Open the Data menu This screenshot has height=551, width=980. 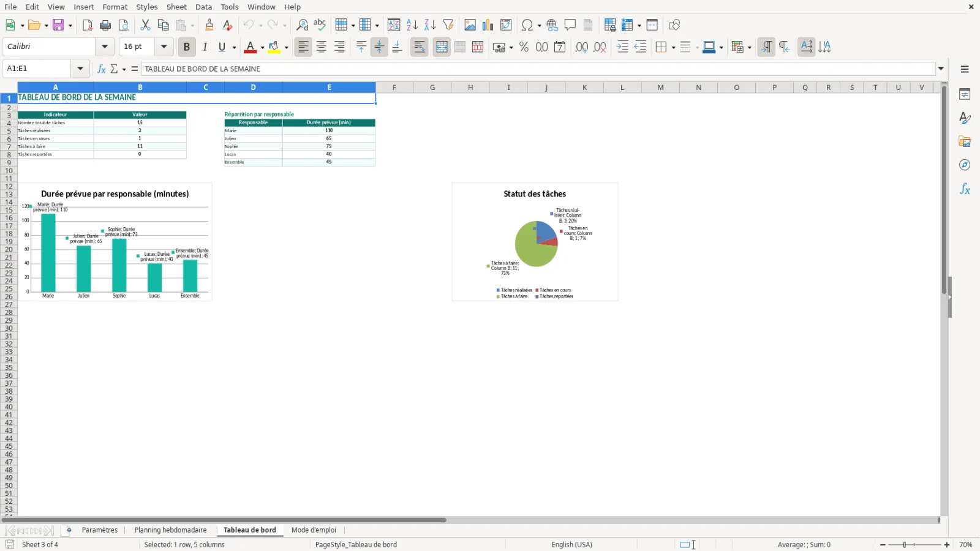pos(204,7)
